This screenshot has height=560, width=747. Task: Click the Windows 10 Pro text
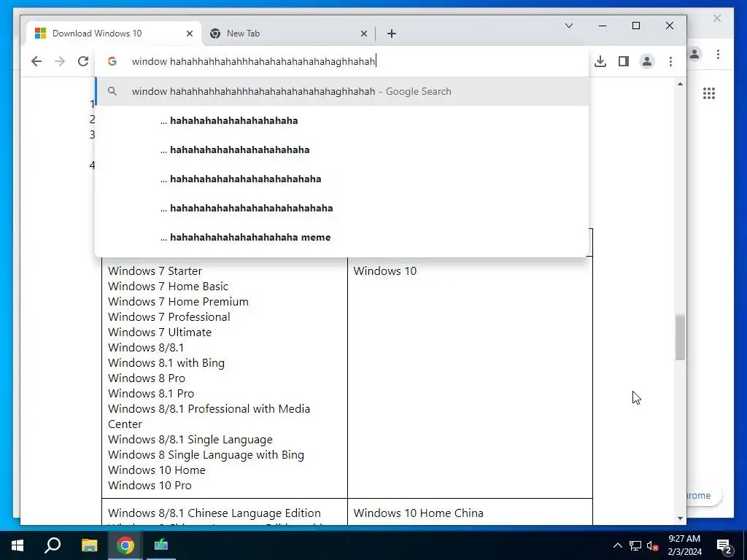[x=150, y=485]
